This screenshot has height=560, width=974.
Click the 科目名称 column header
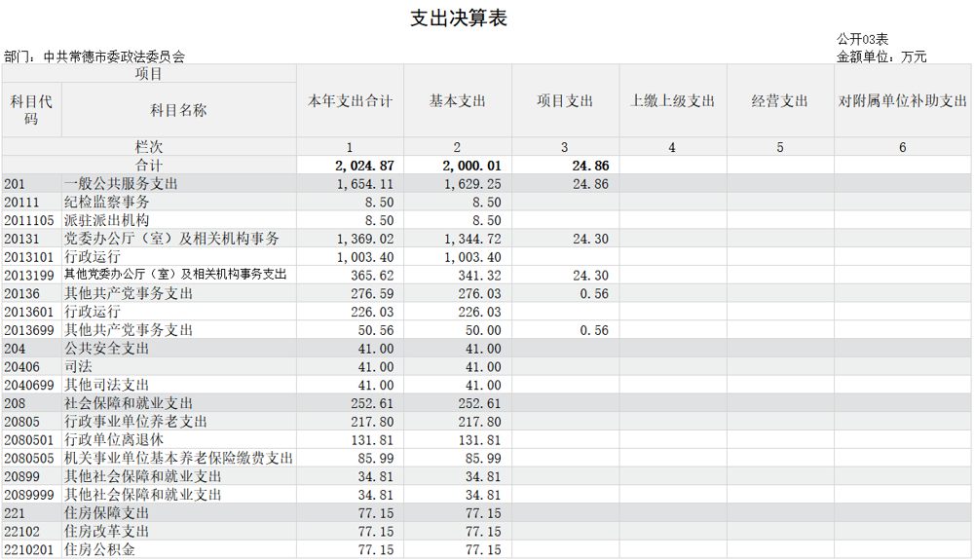(178, 110)
